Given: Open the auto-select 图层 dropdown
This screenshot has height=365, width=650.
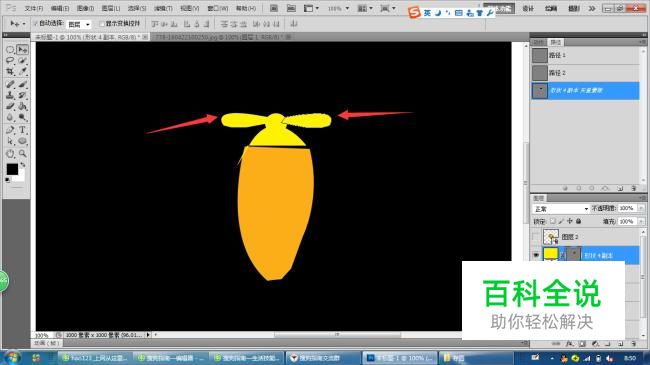Looking at the screenshot, I should pos(79,24).
